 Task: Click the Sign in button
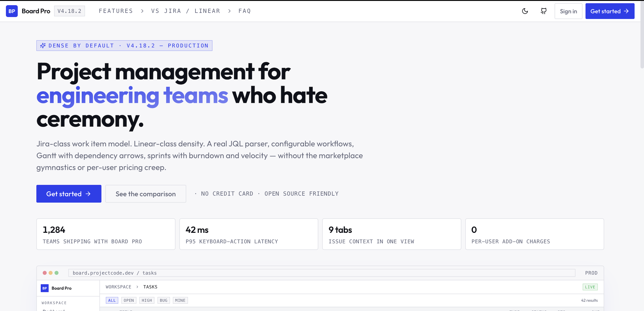(568, 11)
